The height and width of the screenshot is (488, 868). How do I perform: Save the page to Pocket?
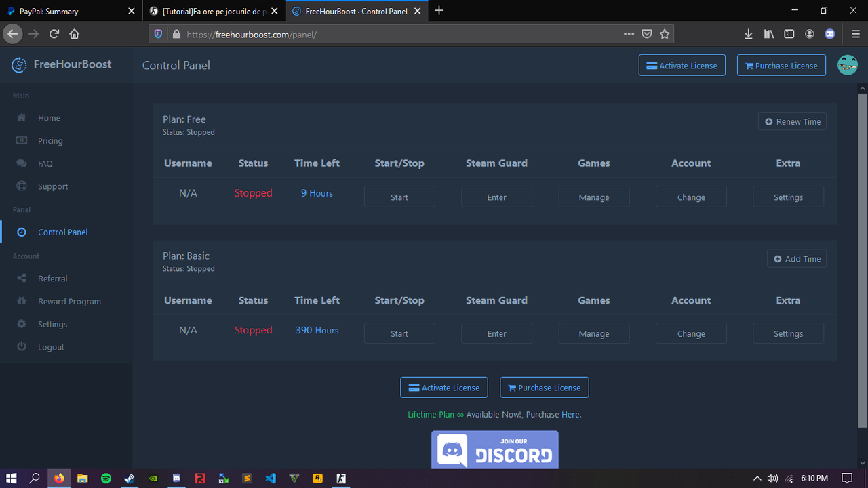(x=647, y=34)
